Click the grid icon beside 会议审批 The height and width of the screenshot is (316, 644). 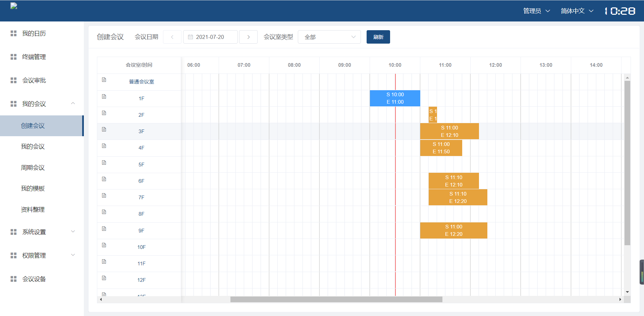point(13,81)
